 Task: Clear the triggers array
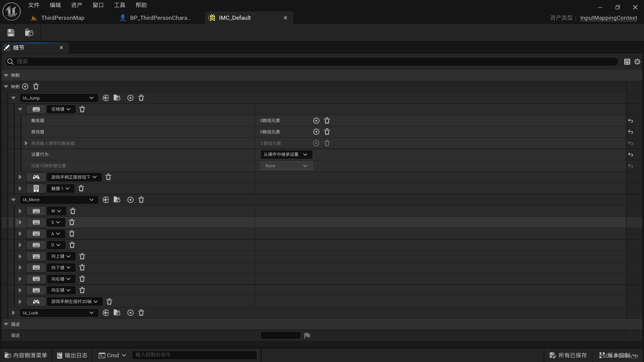[x=327, y=121]
